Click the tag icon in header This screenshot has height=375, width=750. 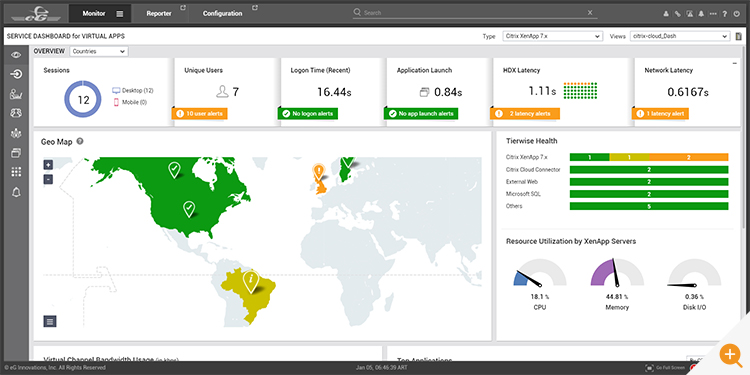point(677,14)
